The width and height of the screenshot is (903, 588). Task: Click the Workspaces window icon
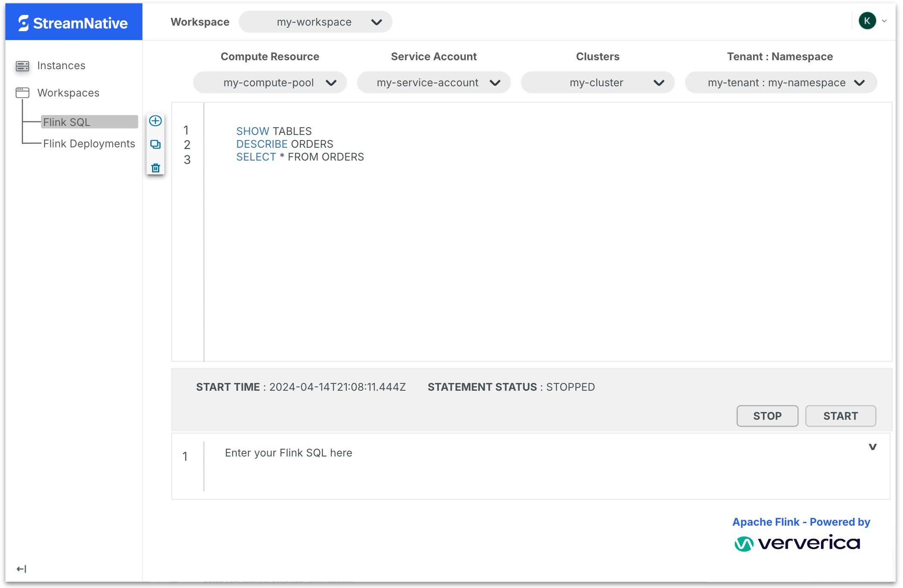click(x=22, y=93)
